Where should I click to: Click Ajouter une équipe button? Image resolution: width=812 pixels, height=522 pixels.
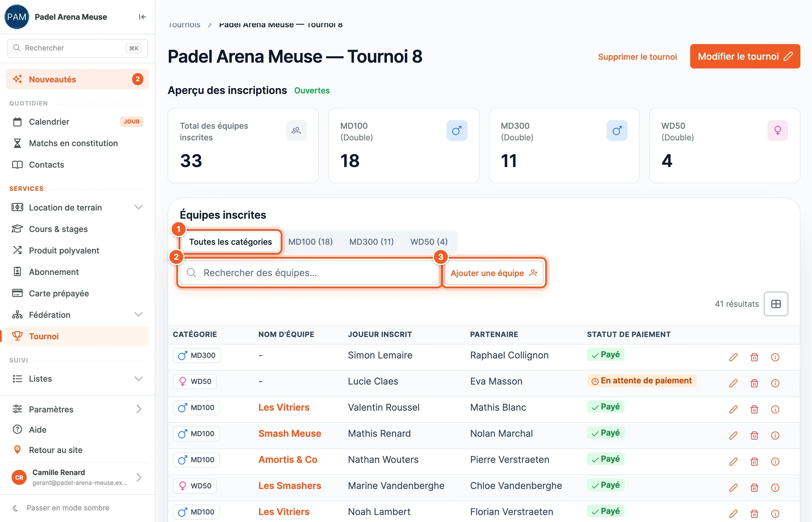(494, 273)
